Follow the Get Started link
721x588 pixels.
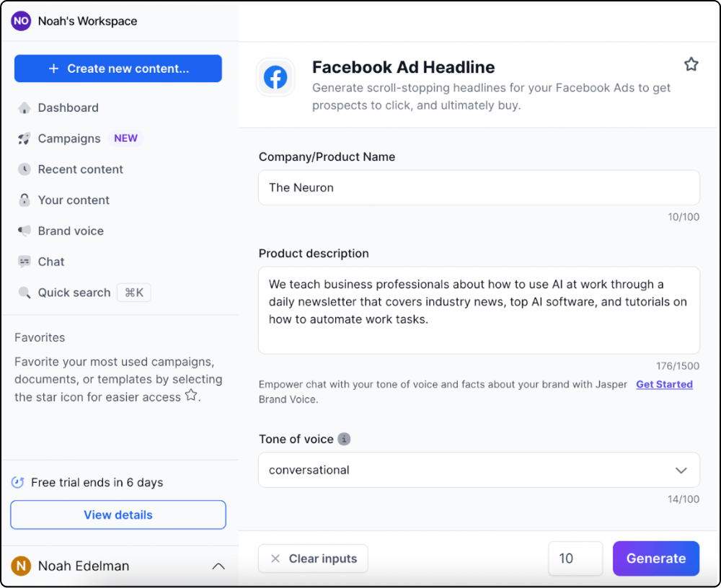coord(665,384)
